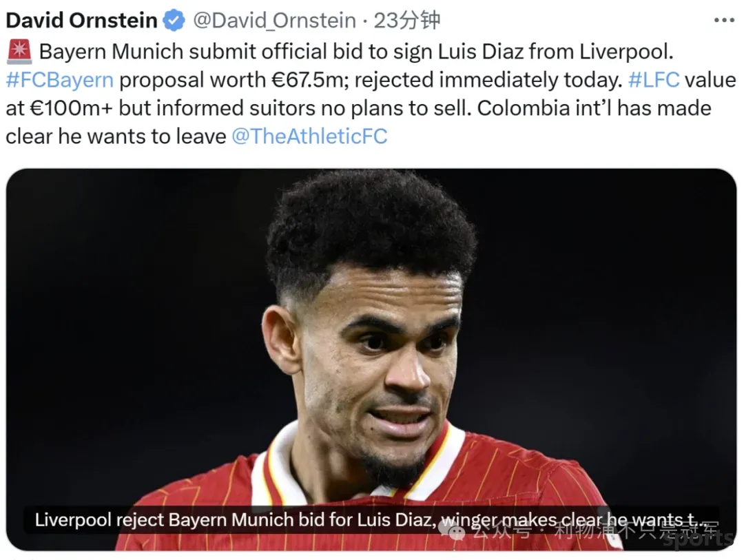
Task: Click the red siren emoji
Action: [19, 51]
